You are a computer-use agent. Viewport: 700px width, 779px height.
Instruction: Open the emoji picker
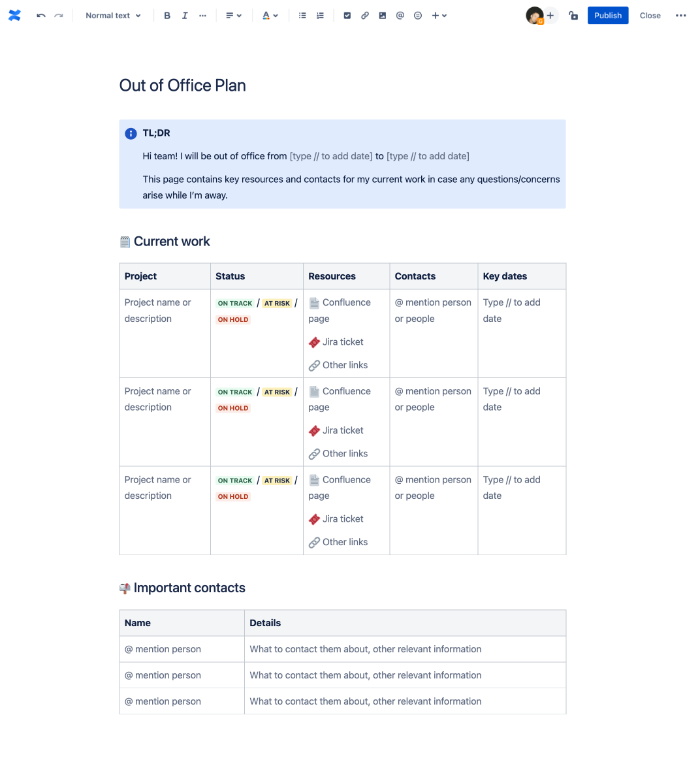tap(417, 15)
